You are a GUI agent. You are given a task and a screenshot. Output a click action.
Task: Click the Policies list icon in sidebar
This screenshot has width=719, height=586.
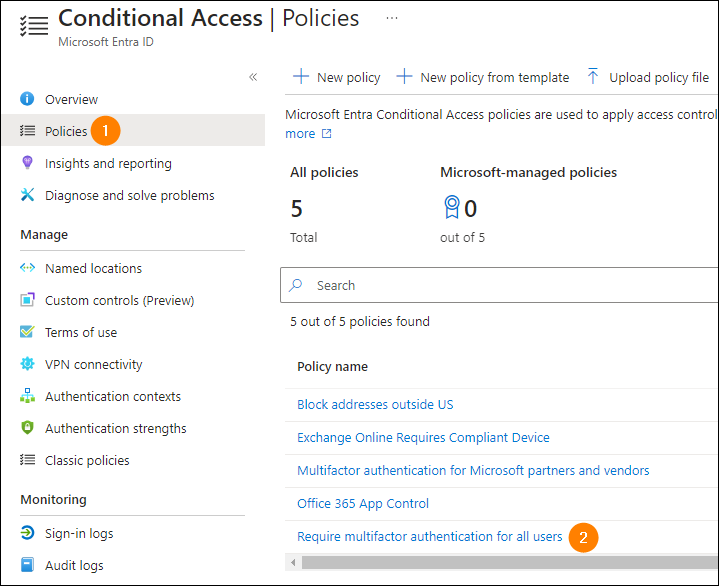pos(27,131)
